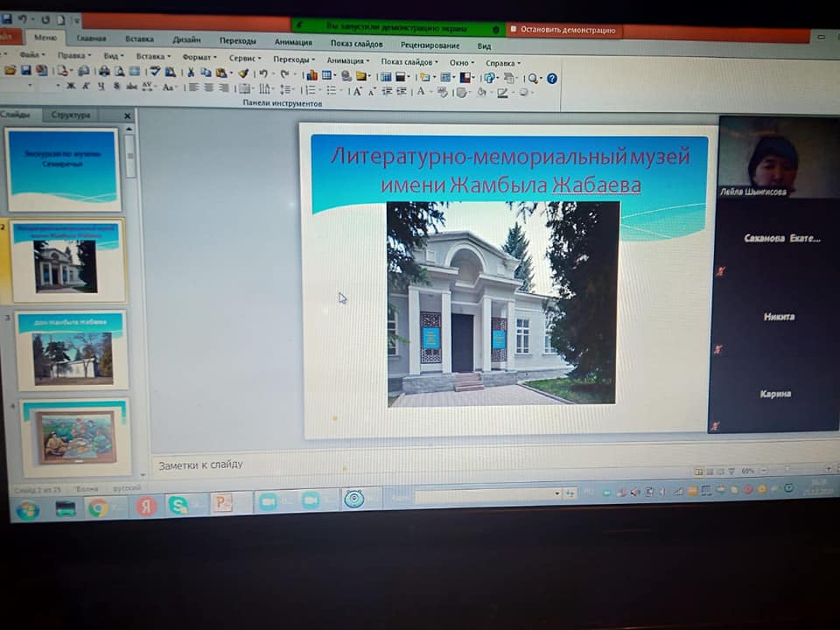
Task: Open the Структура pane tab
Action: pos(71,115)
